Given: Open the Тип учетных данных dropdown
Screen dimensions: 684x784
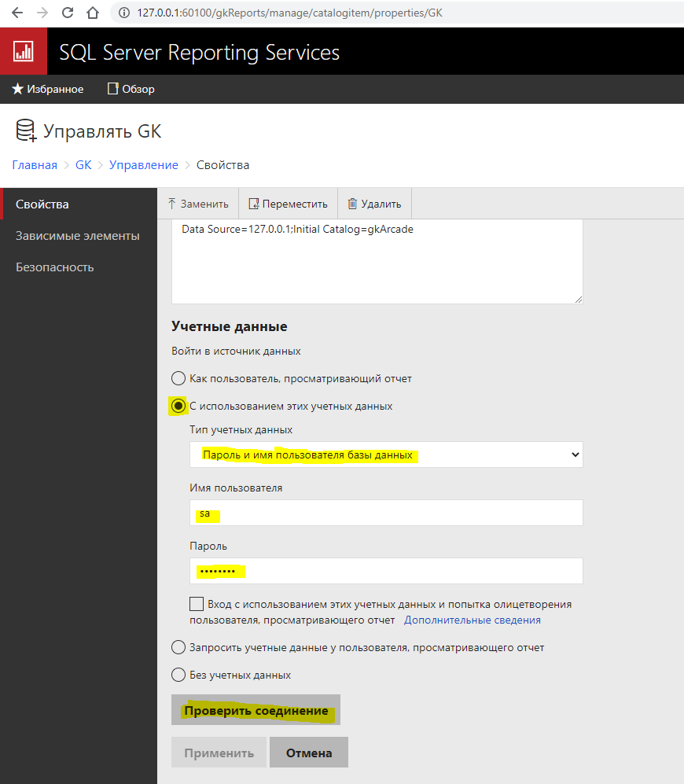Looking at the screenshot, I should 386,455.
